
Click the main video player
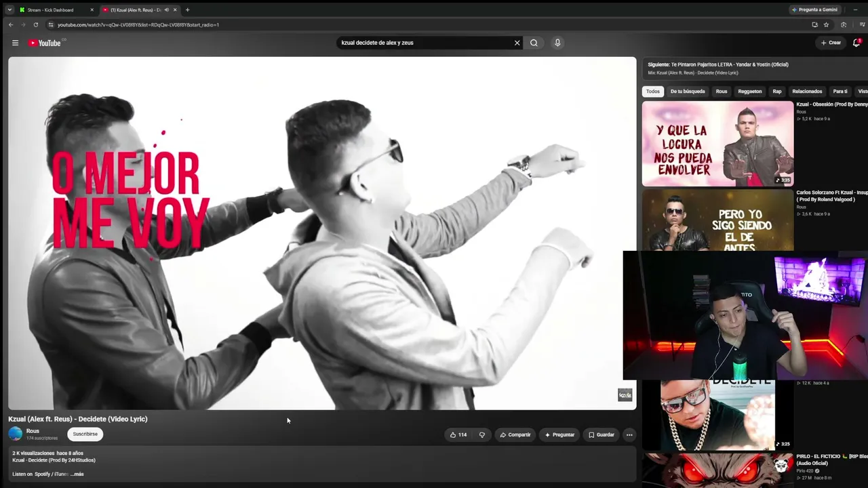tap(322, 233)
